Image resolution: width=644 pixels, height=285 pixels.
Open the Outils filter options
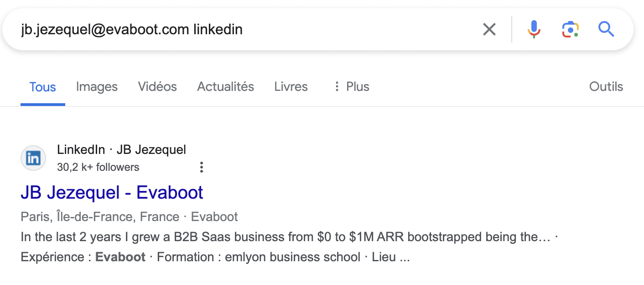(606, 86)
